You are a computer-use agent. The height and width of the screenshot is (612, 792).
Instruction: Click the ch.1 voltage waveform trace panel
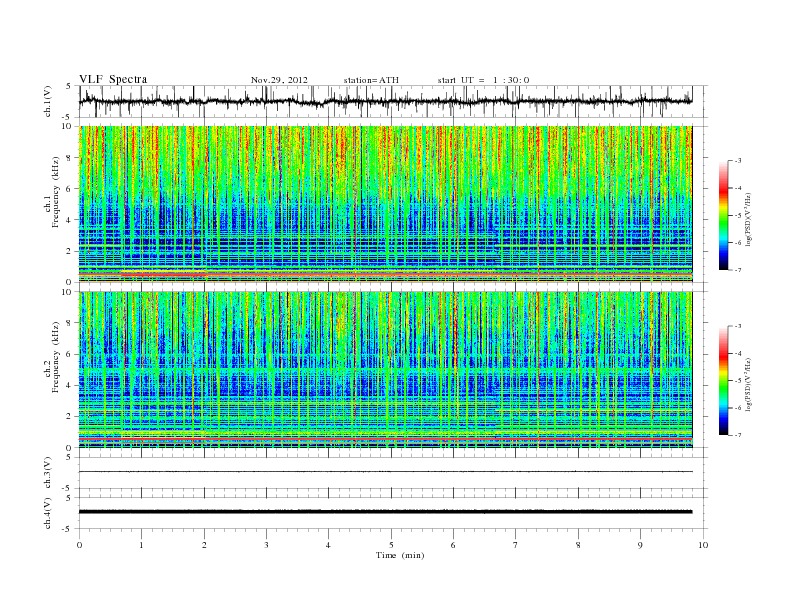click(393, 101)
